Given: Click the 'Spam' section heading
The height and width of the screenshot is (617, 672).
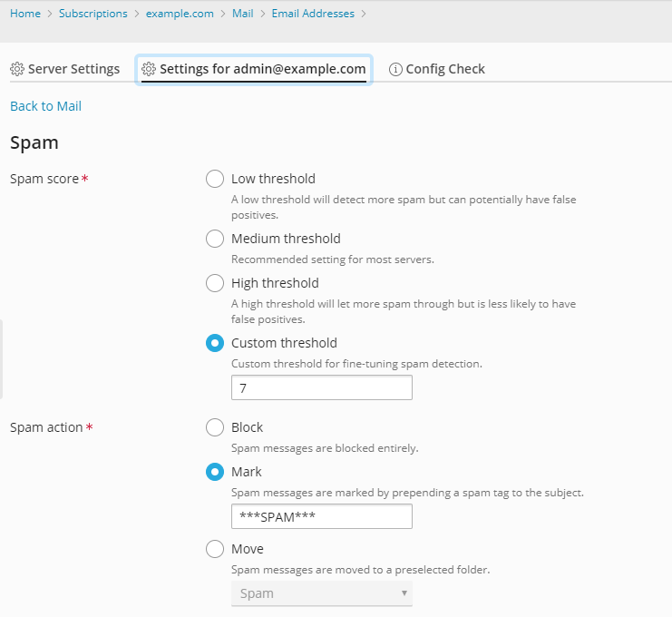Looking at the screenshot, I should [x=34, y=142].
